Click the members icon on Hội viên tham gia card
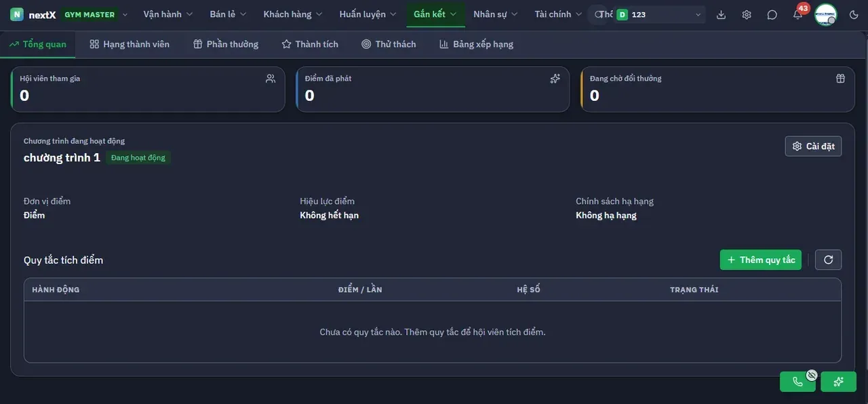The image size is (868, 404). tap(271, 79)
